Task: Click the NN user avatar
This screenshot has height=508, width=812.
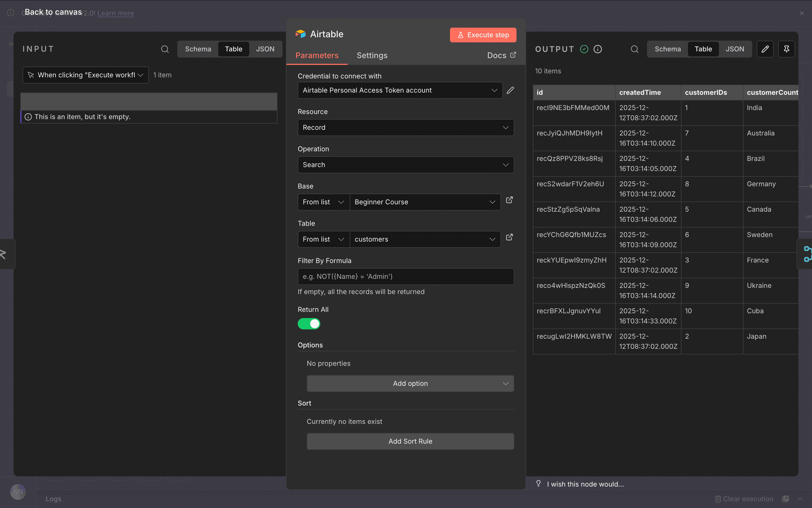Action: tap(18, 492)
